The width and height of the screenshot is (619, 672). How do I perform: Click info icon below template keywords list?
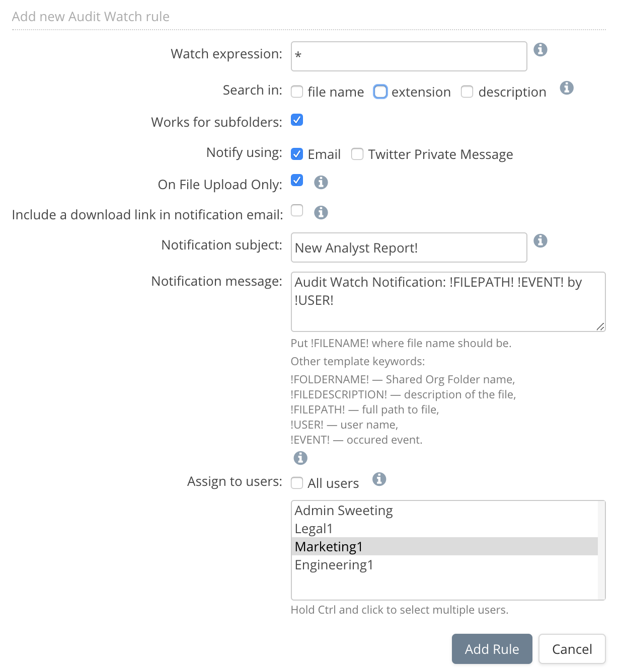(300, 458)
